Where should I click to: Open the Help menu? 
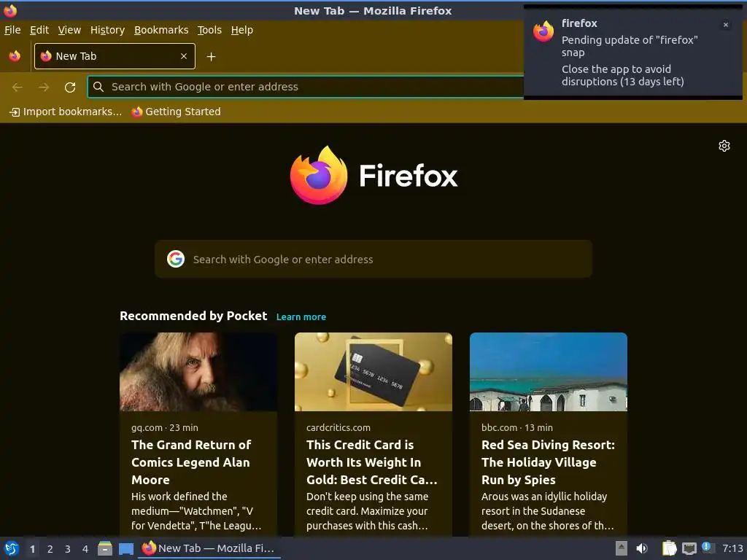(242, 30)
